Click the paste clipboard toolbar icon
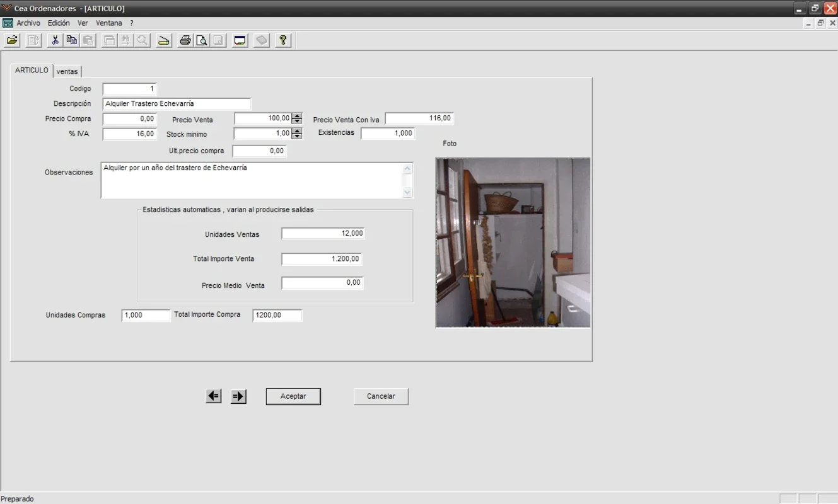 pyautogui.click(x=88, y=41)
